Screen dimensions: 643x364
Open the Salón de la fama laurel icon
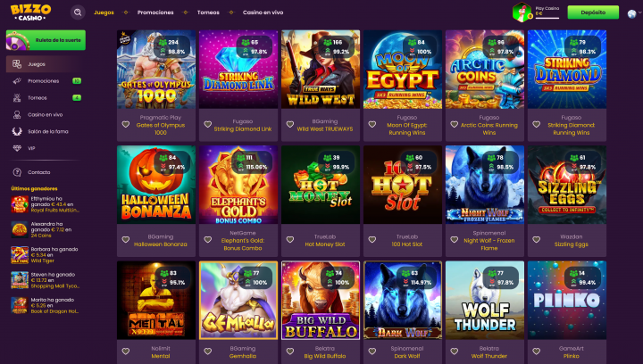pos(17,131)
